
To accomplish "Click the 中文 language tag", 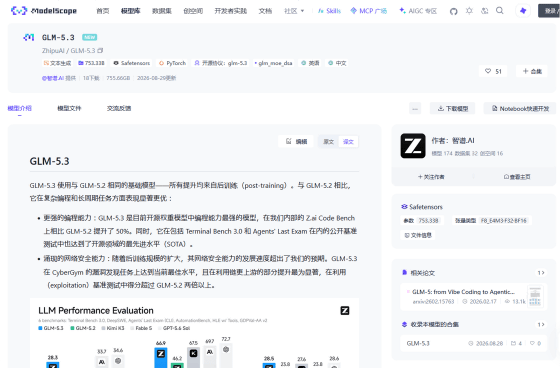I will coord(338,63).
